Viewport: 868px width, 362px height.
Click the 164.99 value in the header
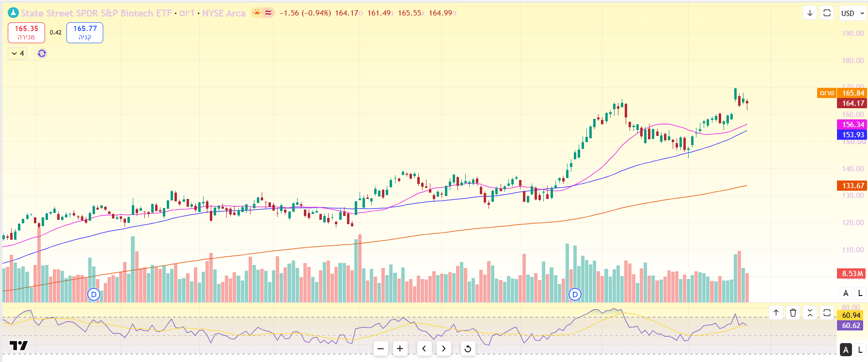441,13
